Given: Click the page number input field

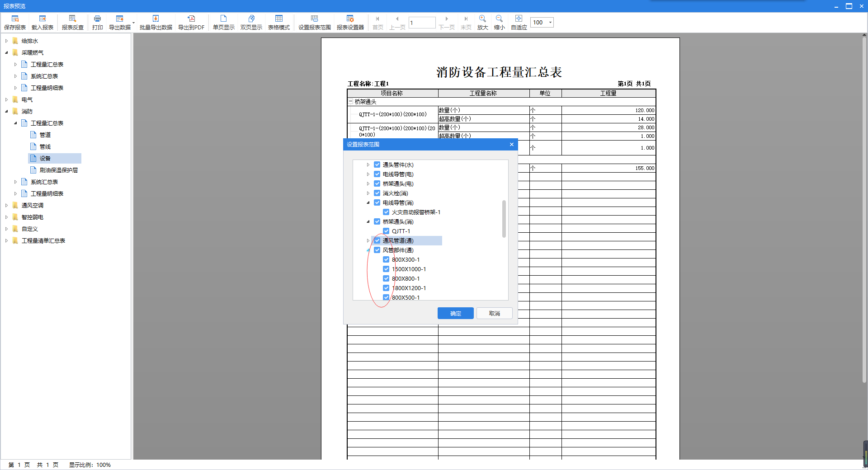Looking at the screenshot, I should click(x=422, y=23).
